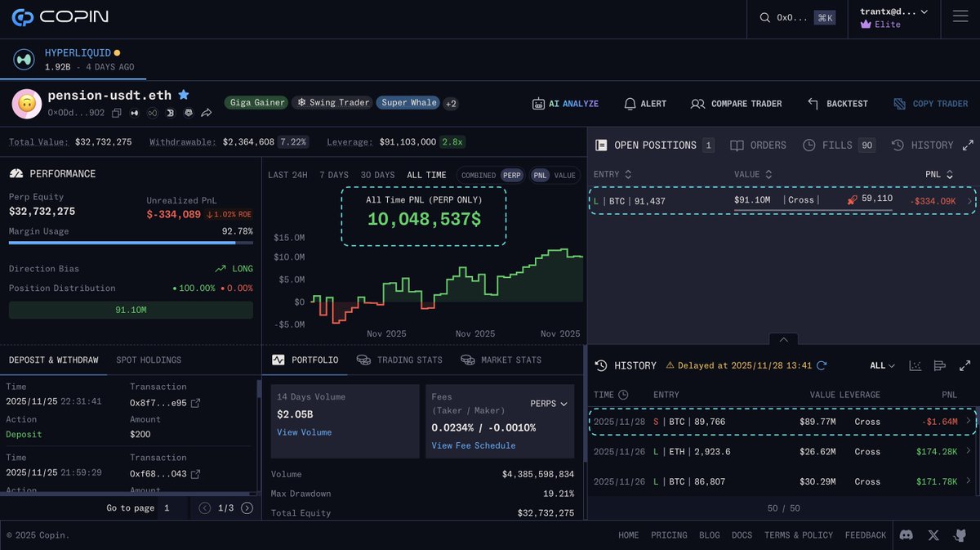
Task: Click the Margin Usage progress bar
Action: [131, 243]
